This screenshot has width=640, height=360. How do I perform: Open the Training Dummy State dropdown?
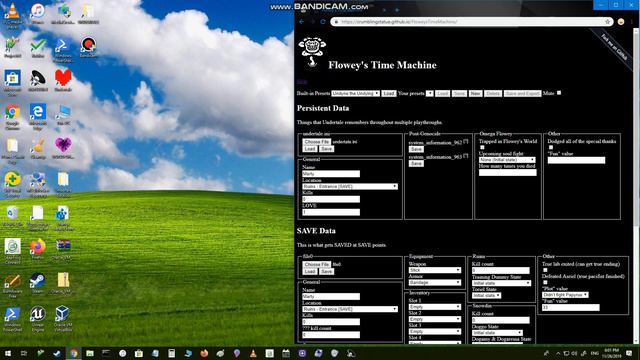click(502, 283)
